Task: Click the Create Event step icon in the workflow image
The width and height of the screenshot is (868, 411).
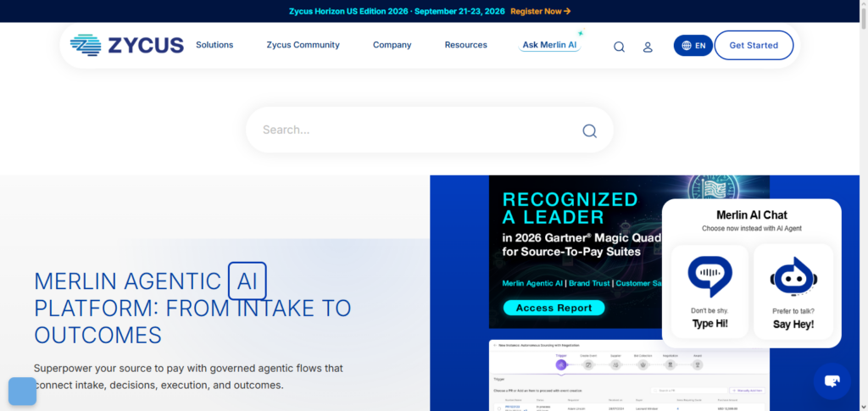Action: (588, 364)
